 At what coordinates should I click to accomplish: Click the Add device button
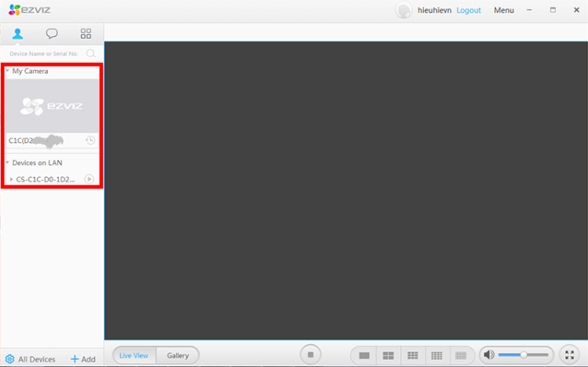[x=83, y=359]
